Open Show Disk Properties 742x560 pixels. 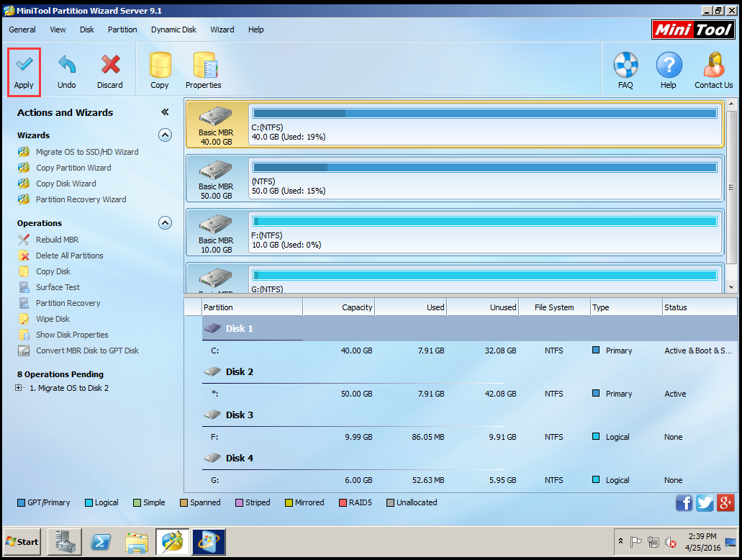(72, 335)
